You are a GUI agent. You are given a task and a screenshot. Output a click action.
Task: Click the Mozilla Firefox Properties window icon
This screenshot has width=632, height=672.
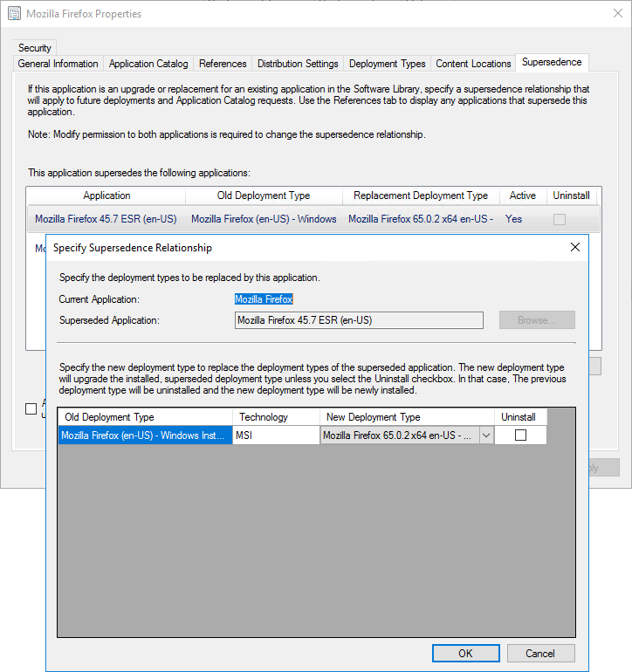pos(14,14)
